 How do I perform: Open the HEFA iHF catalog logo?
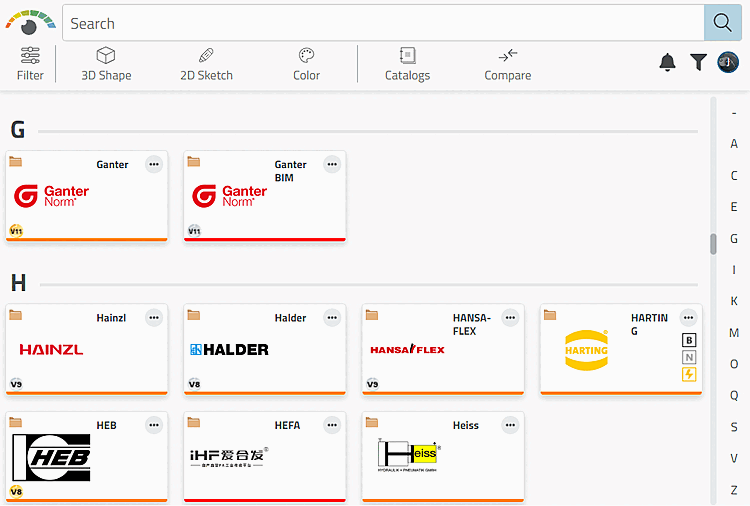(229, 457)
